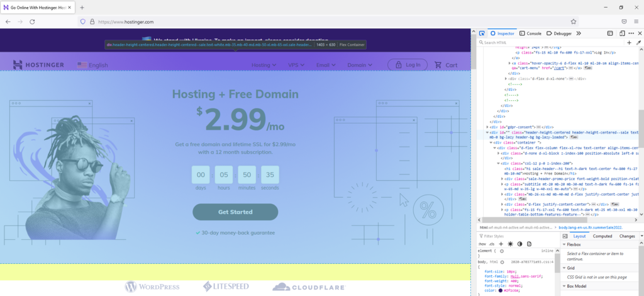Screen dimensions: 644x296
Task: Add a new CSS rule with plus icon
Action: (x=501, y=244)
